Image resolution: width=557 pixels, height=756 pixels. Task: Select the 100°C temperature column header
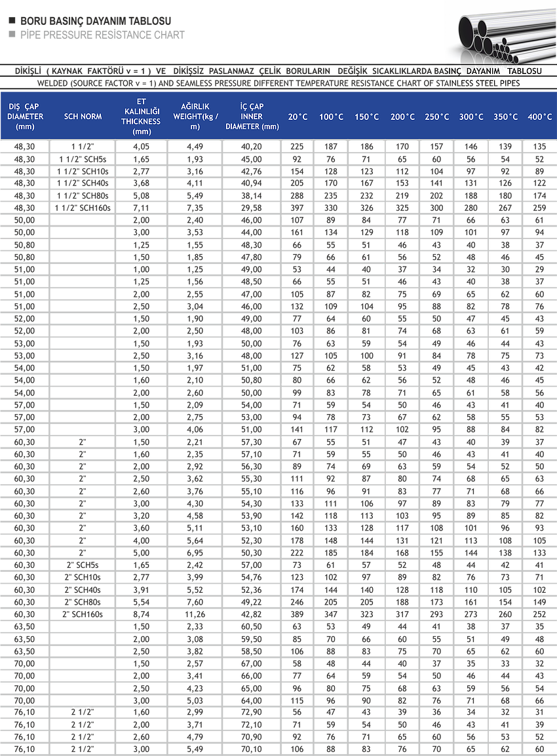(x=331, y=117)
